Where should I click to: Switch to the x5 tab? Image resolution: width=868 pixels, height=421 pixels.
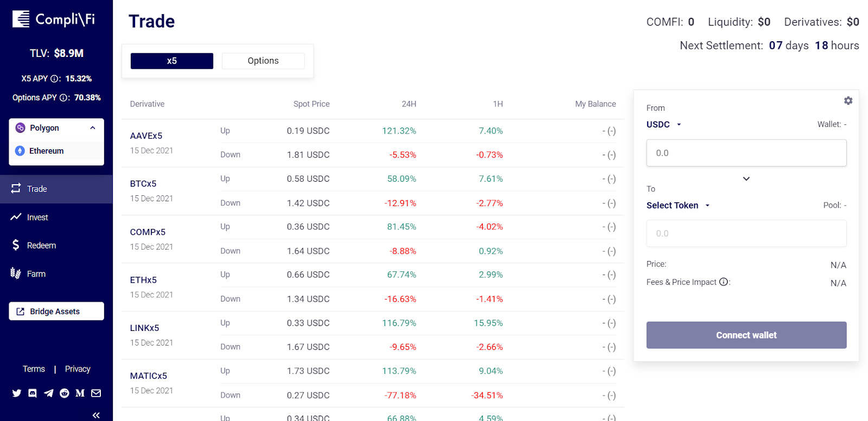(172, 61)
